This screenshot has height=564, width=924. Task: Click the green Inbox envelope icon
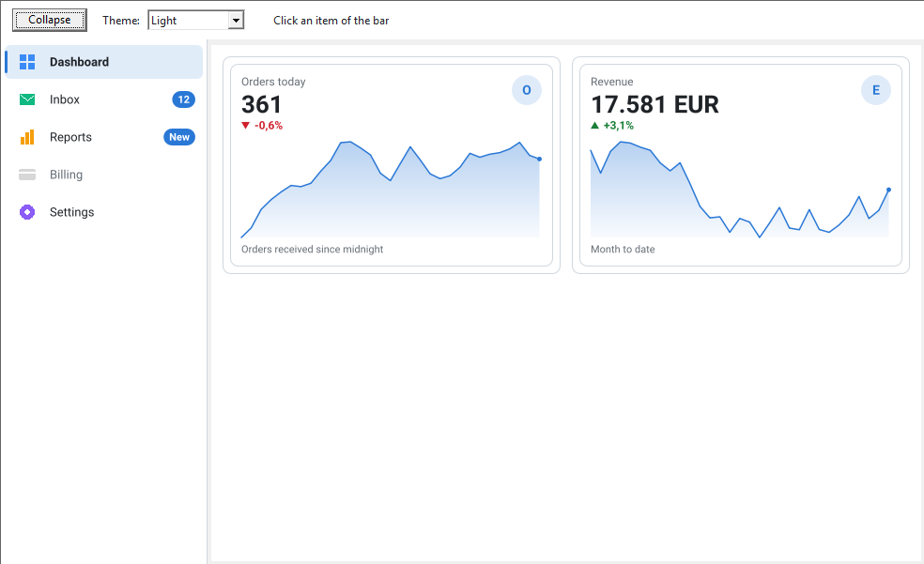(27, 99)
